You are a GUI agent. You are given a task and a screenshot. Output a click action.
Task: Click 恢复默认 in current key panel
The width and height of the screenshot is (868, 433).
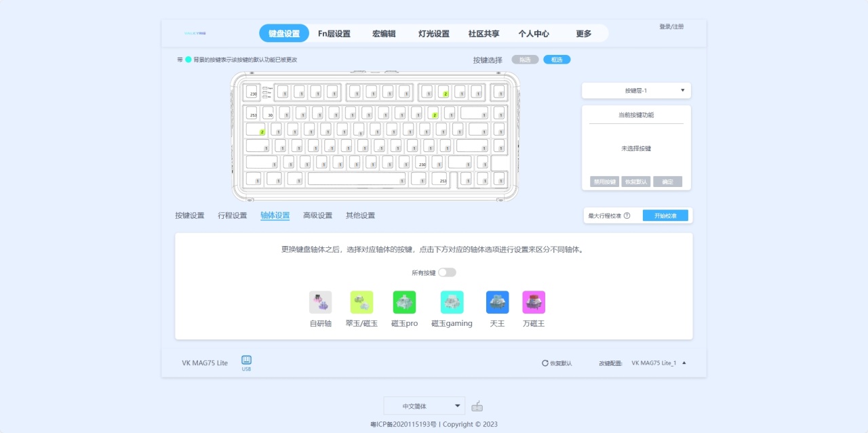636,182
